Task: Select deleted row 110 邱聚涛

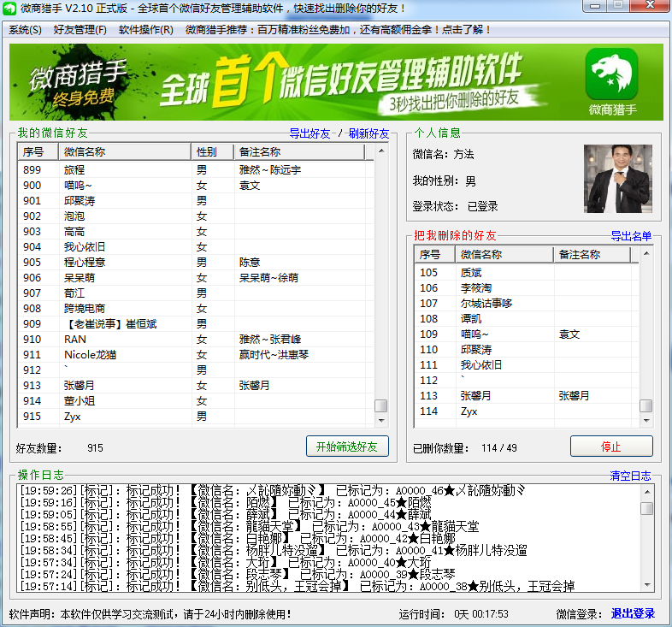Action: pyautogui.click(x=527, y=350)
